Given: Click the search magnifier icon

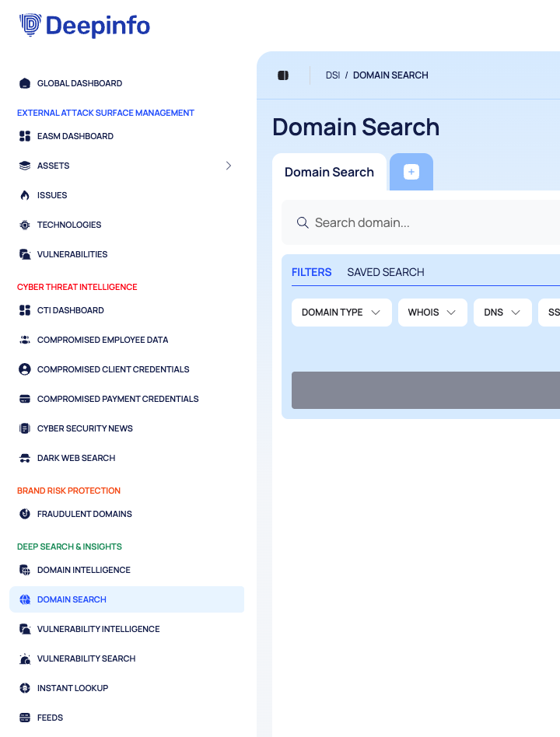Looking at the screenshot, I should click(303, 223).
